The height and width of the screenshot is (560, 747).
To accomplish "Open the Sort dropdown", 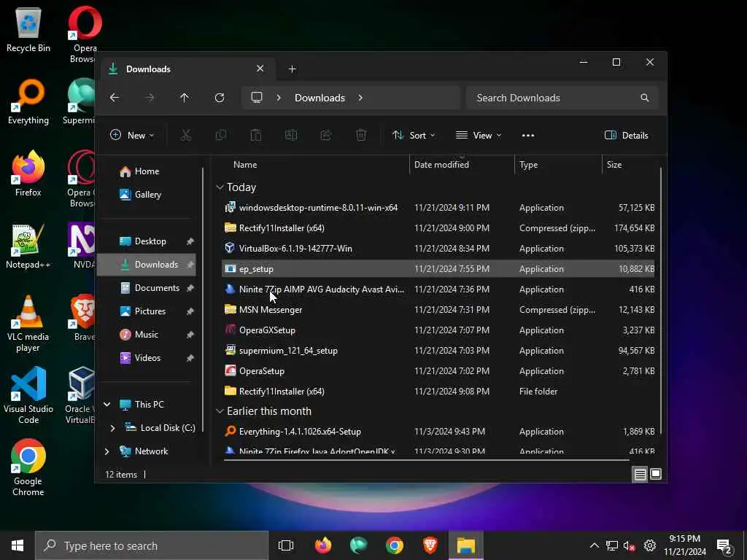I will click(414, 135).
